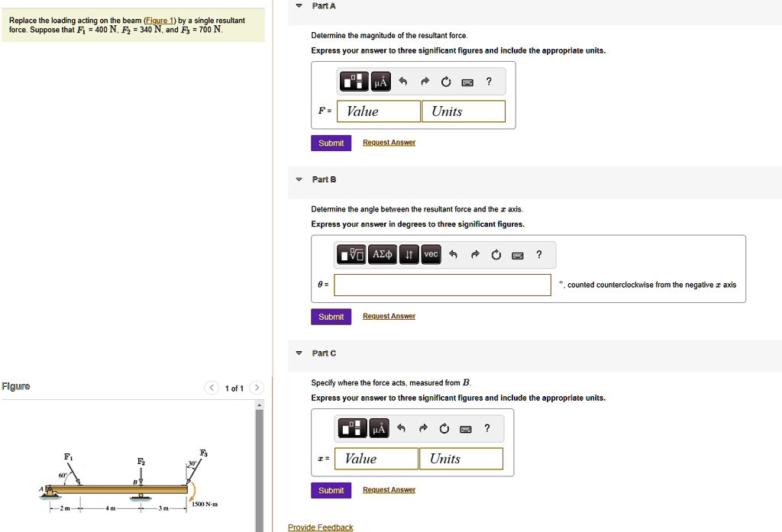Select the μÅ units icon in Part A
Viewport: 782px width, 532px height.
(380, 81)
